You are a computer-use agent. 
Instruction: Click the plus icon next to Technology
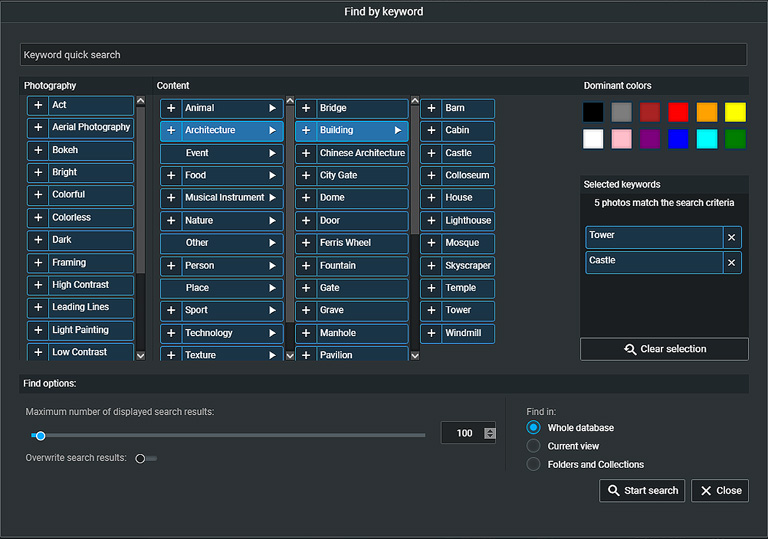[x=171, y=333]
